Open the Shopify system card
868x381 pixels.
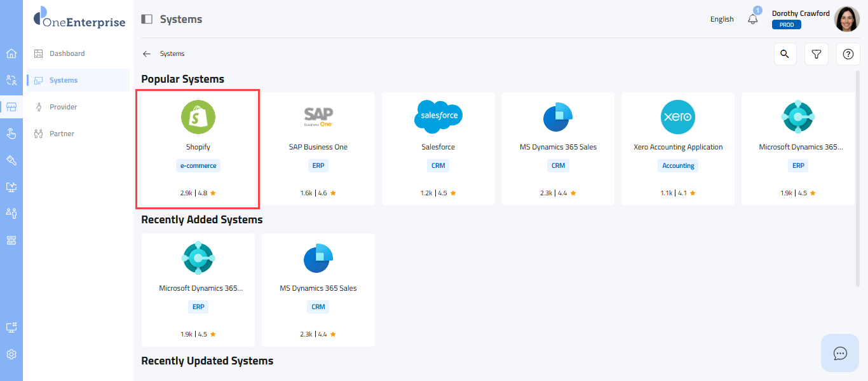tap(198, 149)
